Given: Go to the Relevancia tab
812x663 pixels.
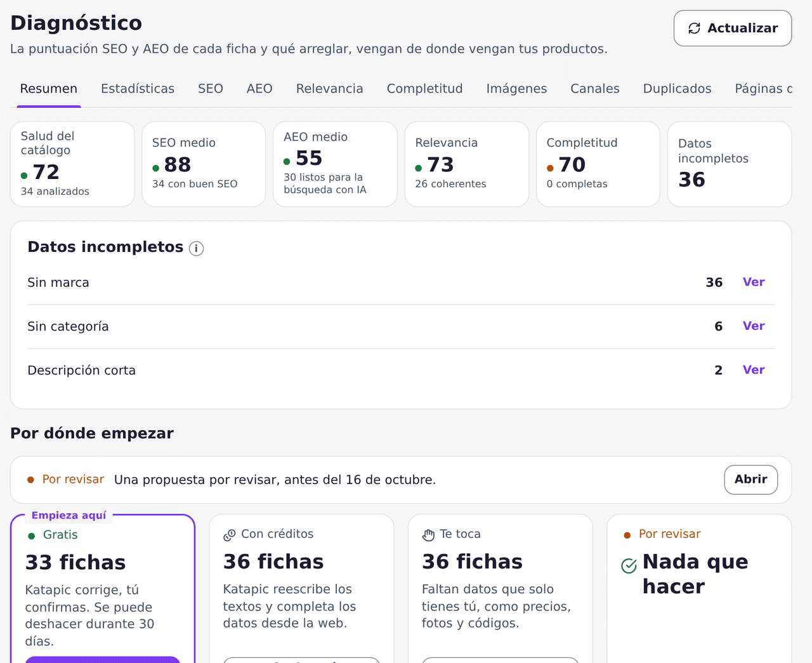Looking at the screenshot, I should pyautogui.click(x=330, y=89).
